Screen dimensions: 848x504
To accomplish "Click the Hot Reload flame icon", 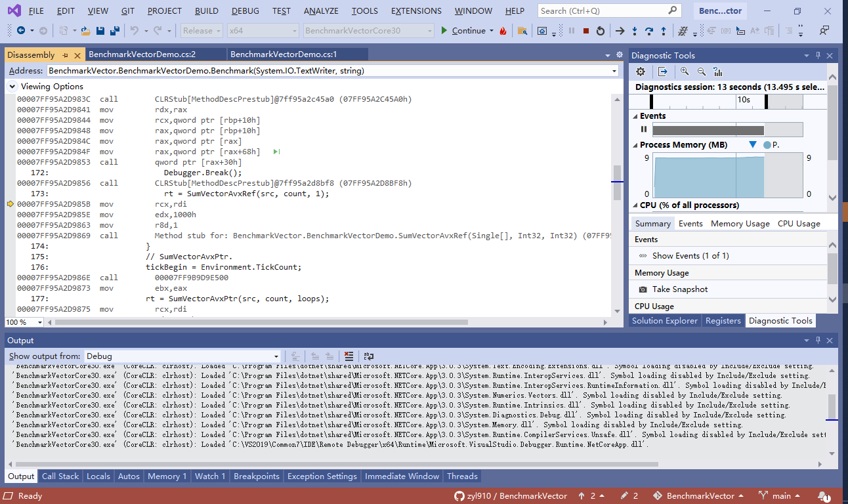I will tap(503, 31).
